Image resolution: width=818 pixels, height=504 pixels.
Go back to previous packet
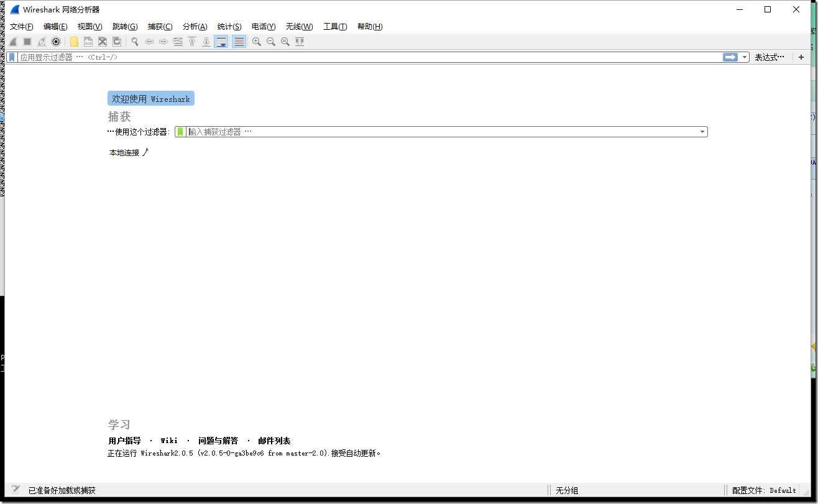(149, 42)
